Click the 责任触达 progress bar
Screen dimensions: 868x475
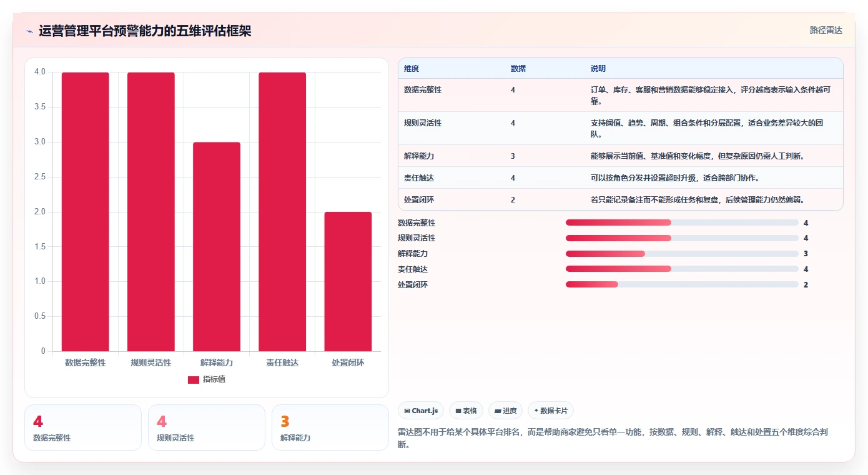click(682, 269)
